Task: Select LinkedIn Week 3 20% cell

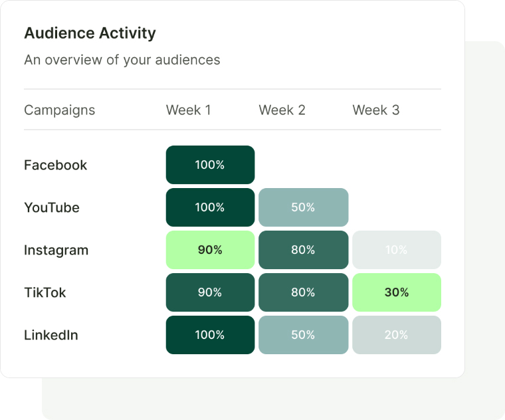Action: coord(397,335)
